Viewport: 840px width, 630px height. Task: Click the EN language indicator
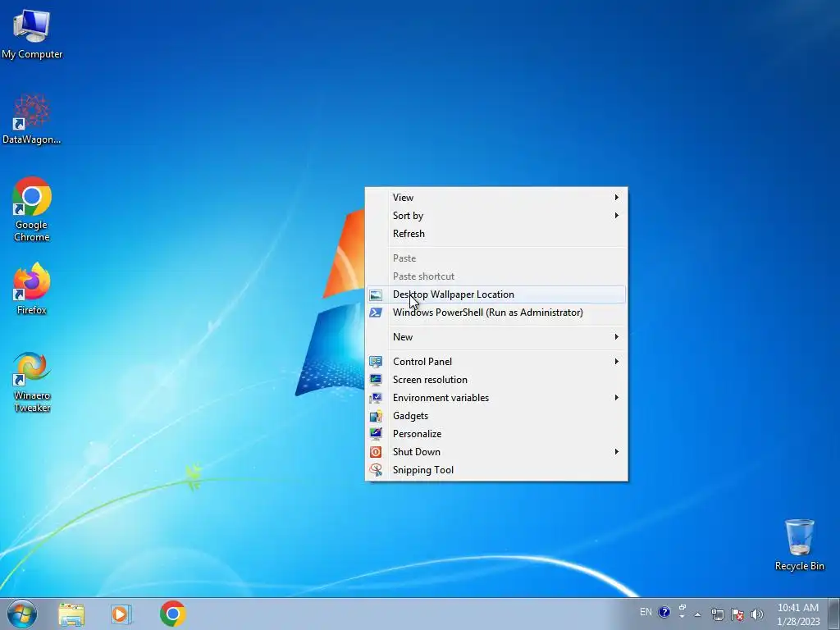tap(646, 612)
